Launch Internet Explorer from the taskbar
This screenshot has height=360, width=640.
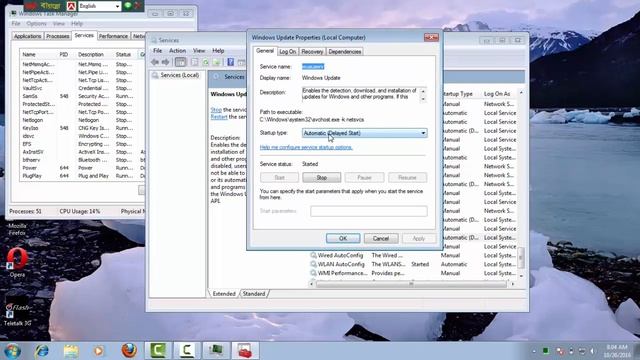pyautogui.click(x=42, y=351)
